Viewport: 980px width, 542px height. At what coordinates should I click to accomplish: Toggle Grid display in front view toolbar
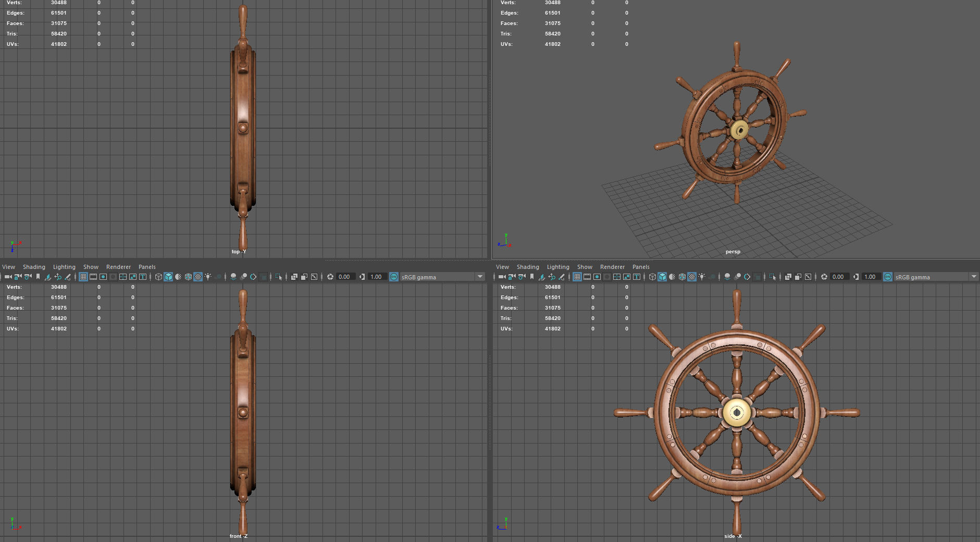point(83,277)
